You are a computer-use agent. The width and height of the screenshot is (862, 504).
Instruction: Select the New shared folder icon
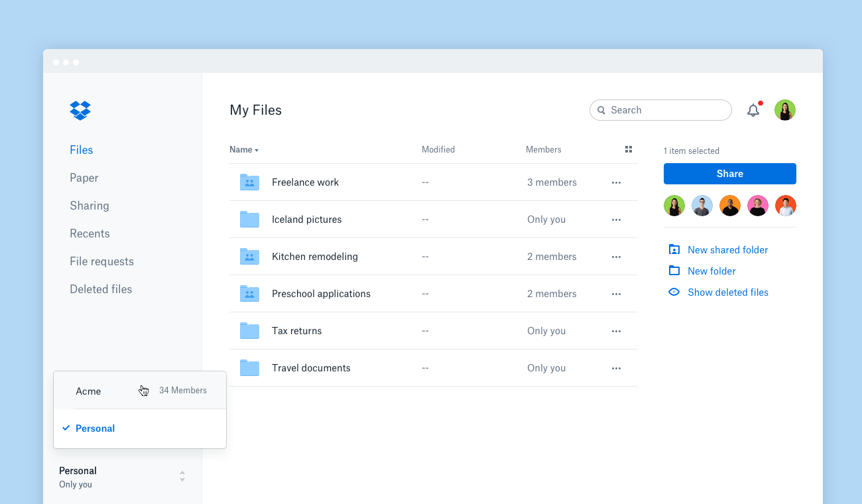674,249
